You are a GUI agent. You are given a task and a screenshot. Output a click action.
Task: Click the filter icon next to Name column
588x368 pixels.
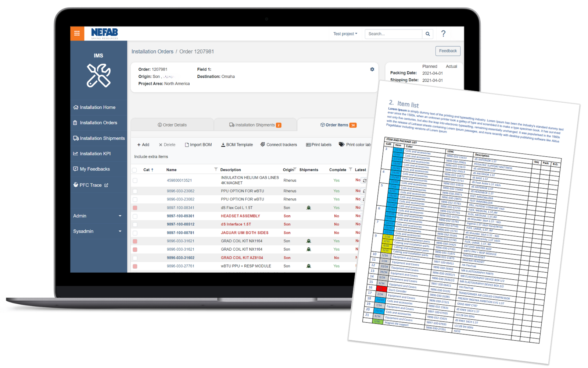pyautogui.click(x=216, y=169)
